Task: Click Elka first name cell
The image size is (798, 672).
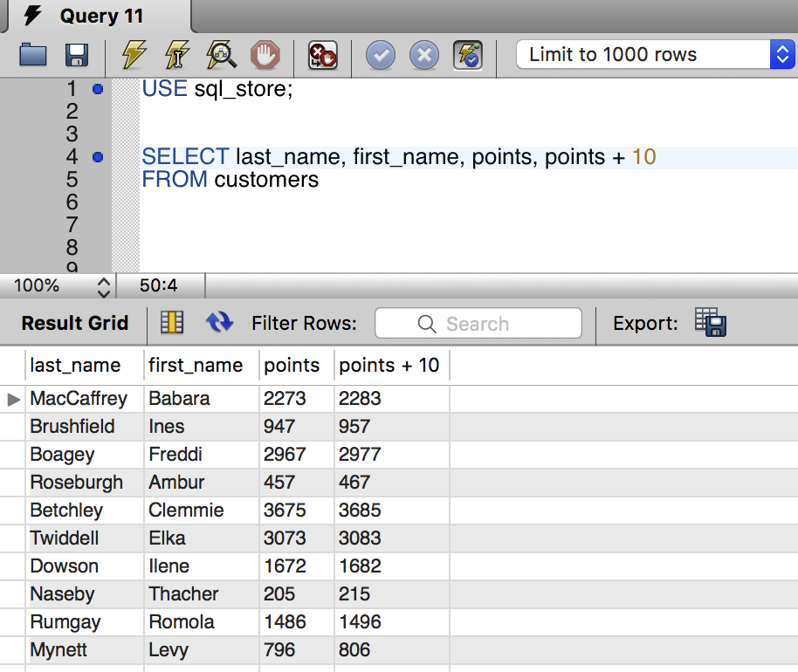Action: 202,538
